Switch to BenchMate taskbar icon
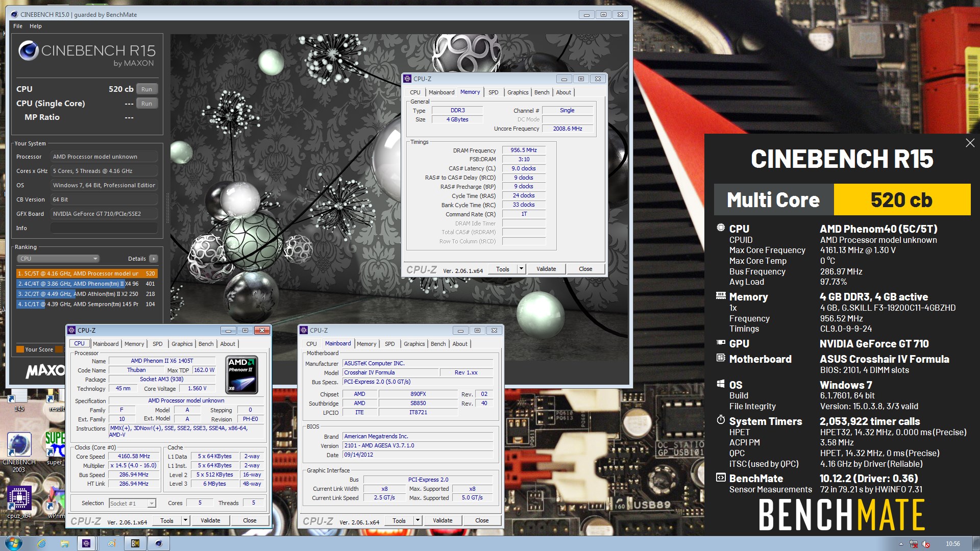The image size is (980, 551). pos(135,543)
